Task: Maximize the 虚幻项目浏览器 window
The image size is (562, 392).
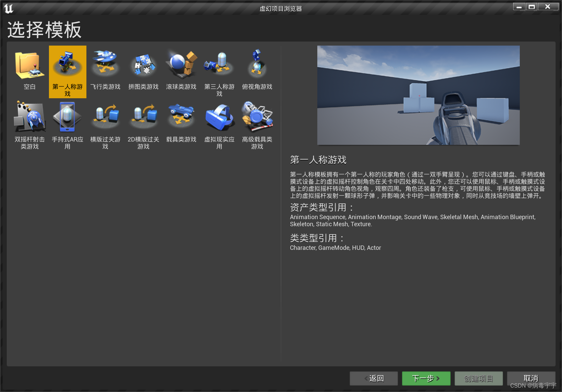Action: coord(532,6)
